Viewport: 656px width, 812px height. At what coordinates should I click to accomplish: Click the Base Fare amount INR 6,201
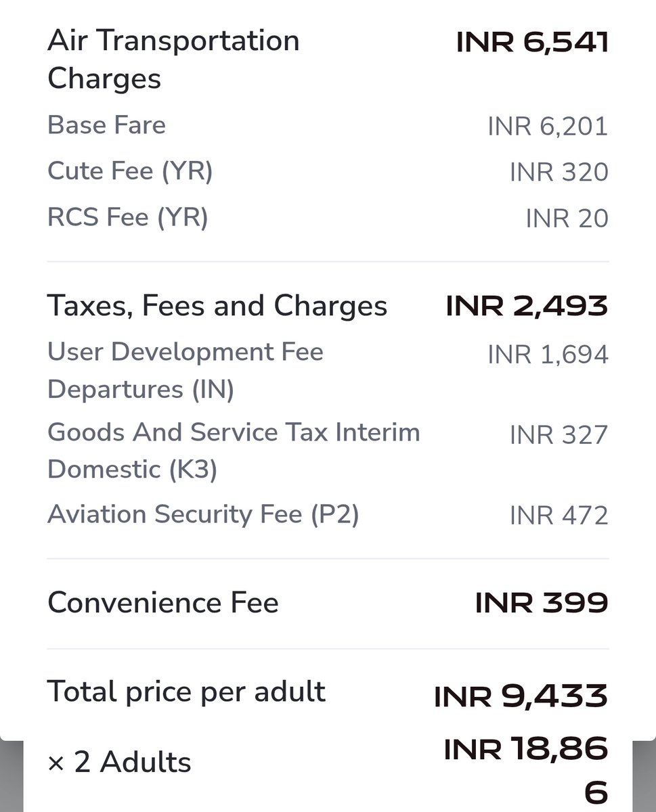tap(548, 127)
